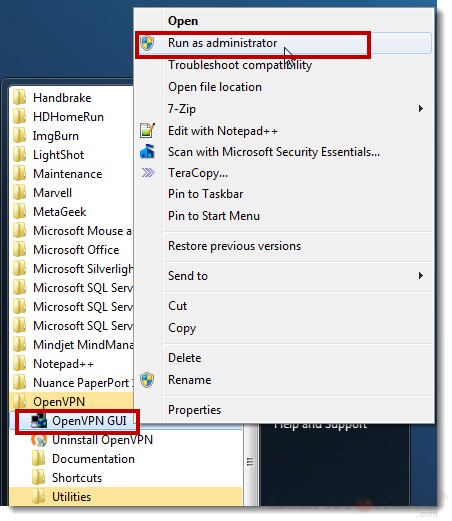Choose Copy from the context menu
The image size is (452, 521).
tap(182, 328)
